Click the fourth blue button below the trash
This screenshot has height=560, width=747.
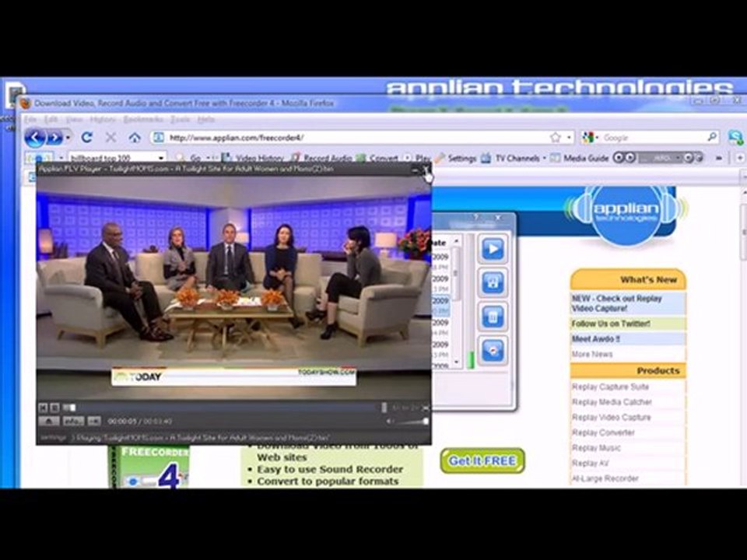coord(493,351)
